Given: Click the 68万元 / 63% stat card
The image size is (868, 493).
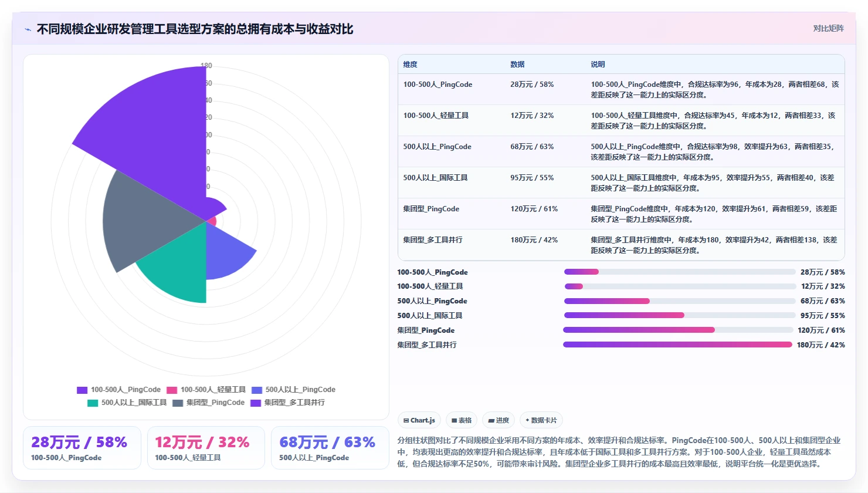Looking at the screenshot, I should point(330,448).
